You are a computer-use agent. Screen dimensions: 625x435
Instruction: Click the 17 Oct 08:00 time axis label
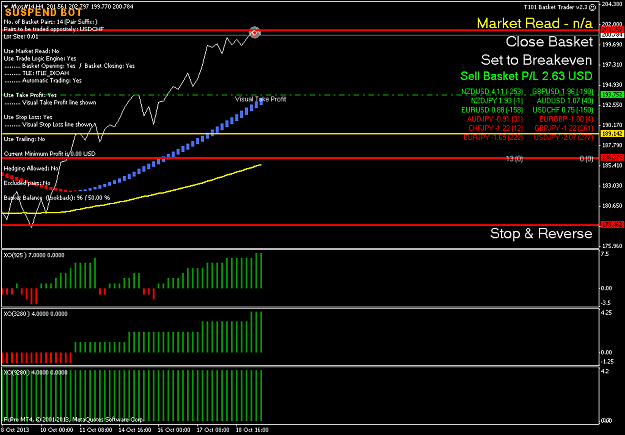pos(213,430)
